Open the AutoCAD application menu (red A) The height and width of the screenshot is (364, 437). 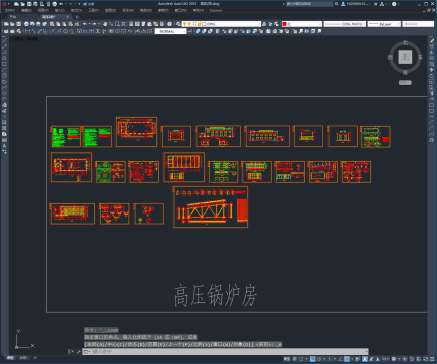pyautogui.click(x=4, y=4)
